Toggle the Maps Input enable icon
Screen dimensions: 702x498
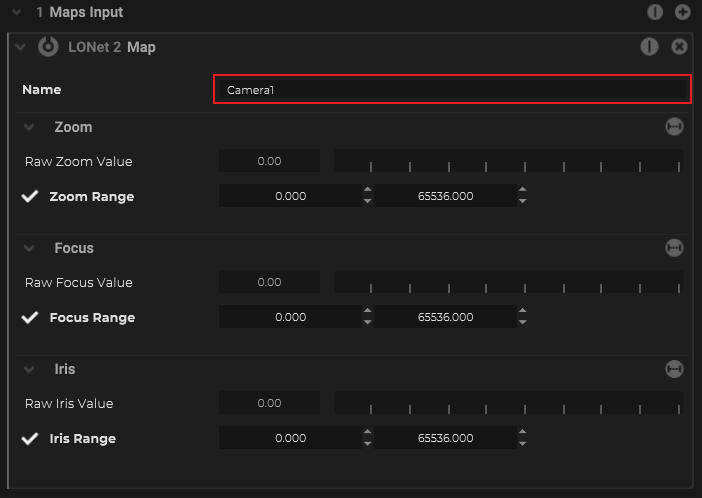(x=655, y=13)
